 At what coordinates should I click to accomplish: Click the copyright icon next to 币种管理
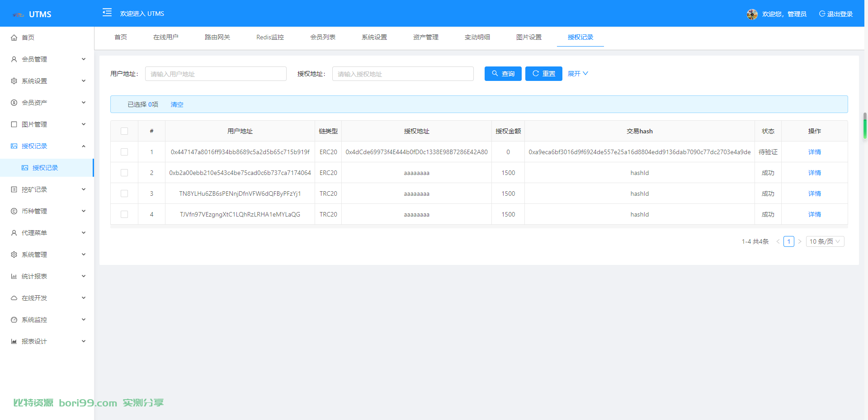pyautogui.click(x=14, y=211)
